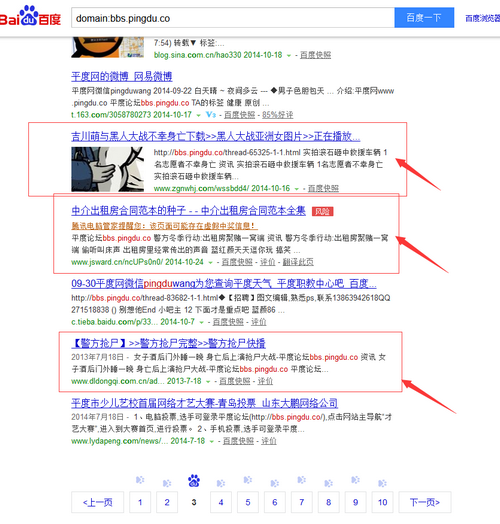This screenshot has height=524, width=500.
Task: Click the paw icon above page 10
Action: [382, 483]
